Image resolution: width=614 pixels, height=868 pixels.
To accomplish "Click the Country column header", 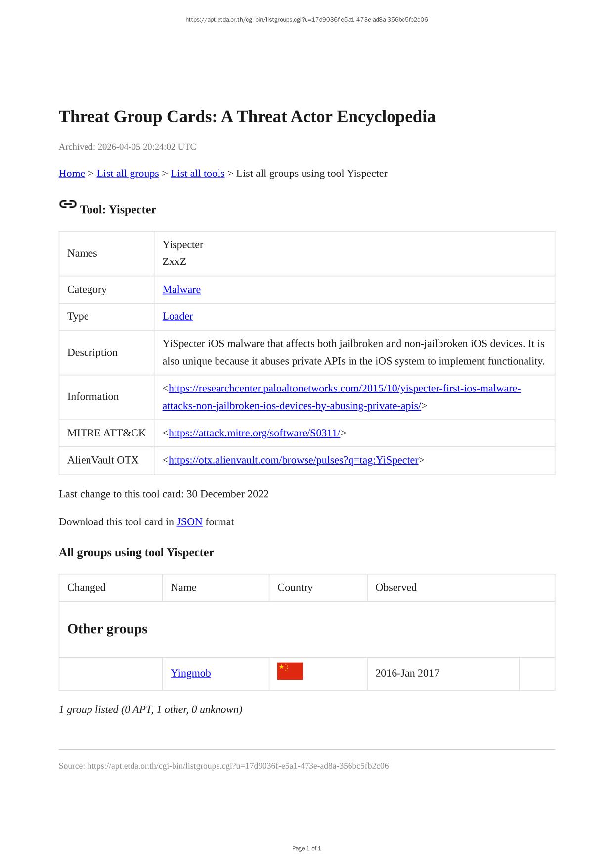I will coord(295,587).
